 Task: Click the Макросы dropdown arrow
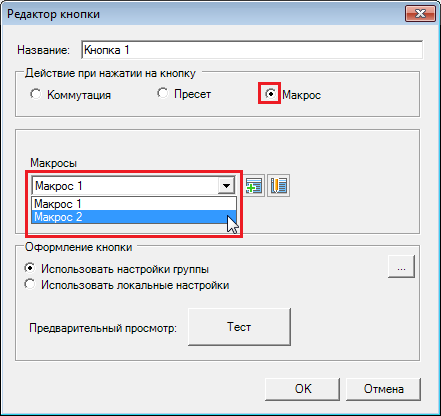pos(226,186)
